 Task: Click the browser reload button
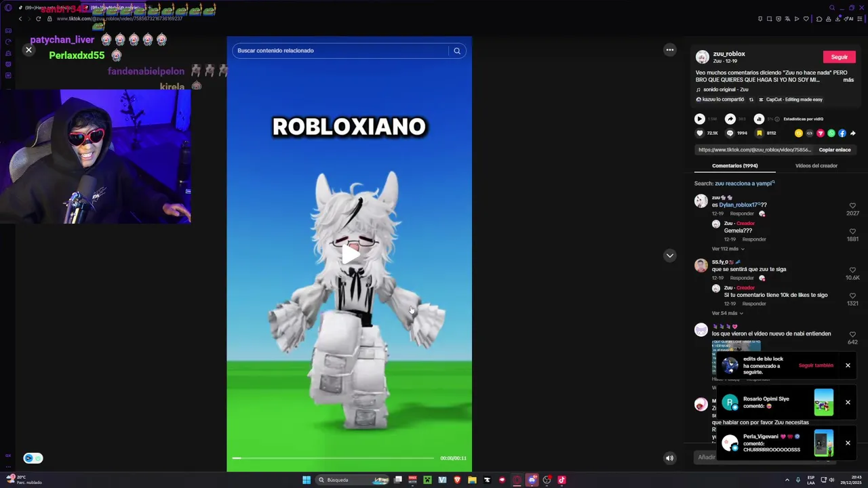click(38, 19)
